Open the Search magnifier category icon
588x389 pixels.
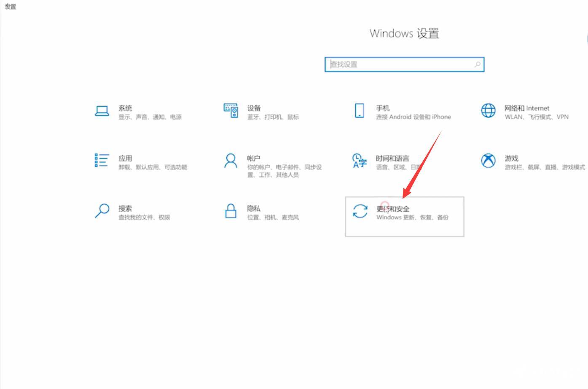point(102,211)
